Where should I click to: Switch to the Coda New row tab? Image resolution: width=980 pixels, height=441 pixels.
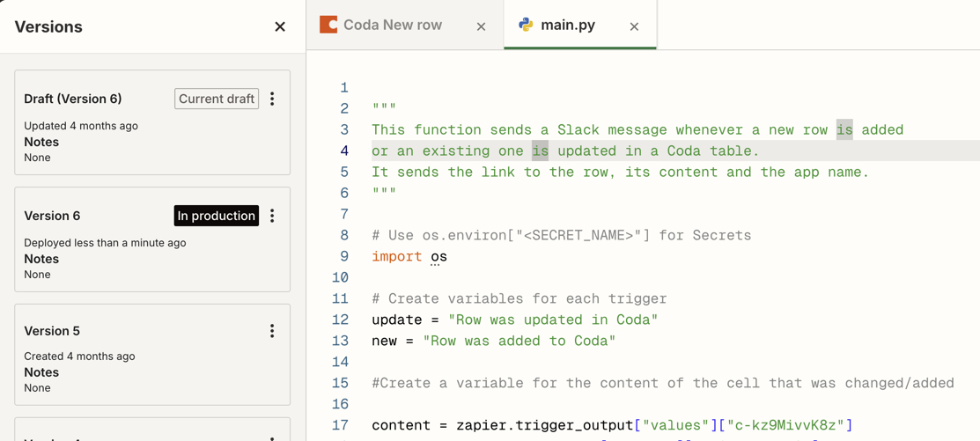[392, 25]
